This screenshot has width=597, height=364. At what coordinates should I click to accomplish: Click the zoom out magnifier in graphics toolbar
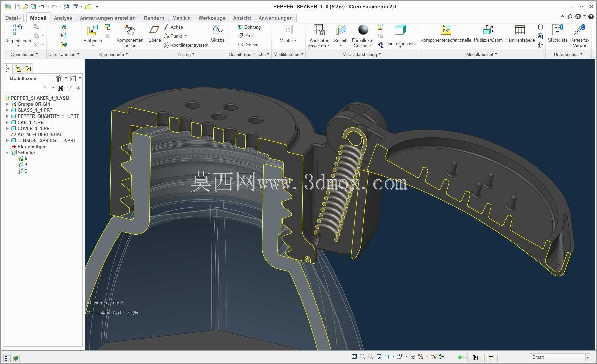371,357
